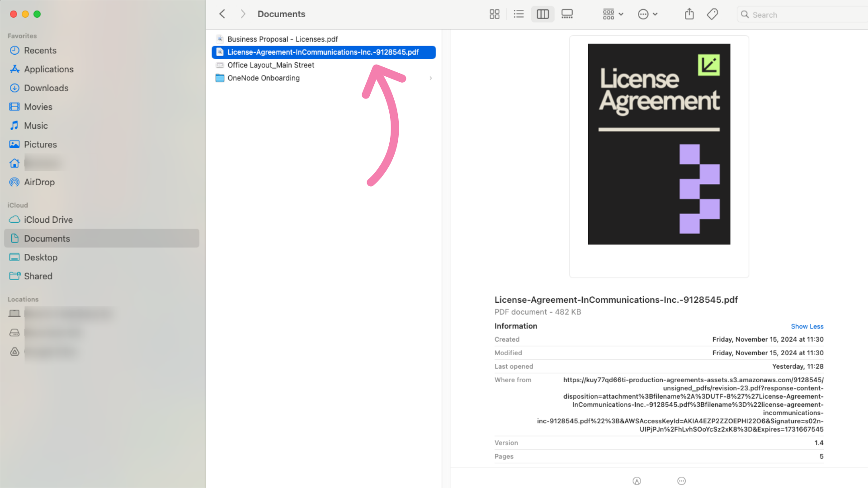The height and width of the screenshot is (488, 868).
Task: Click Show Less to collapse file info
Action: [807, 326]
